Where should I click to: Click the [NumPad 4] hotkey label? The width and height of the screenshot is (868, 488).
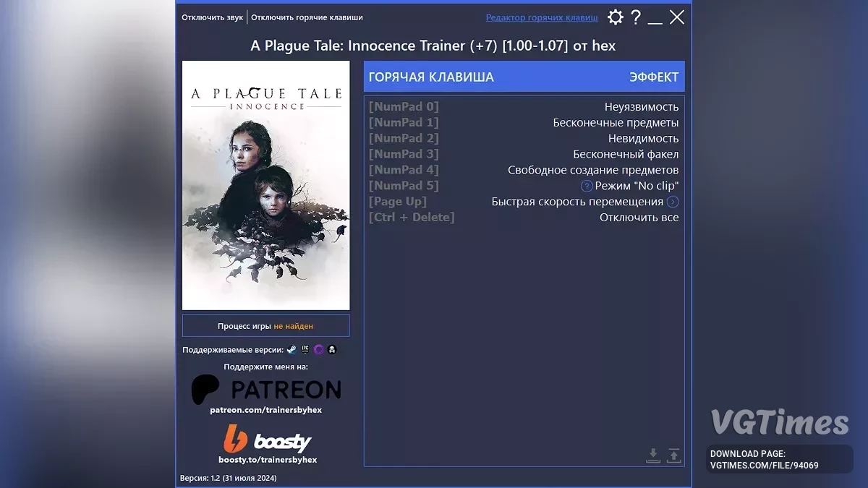click(x=404, y=171)
